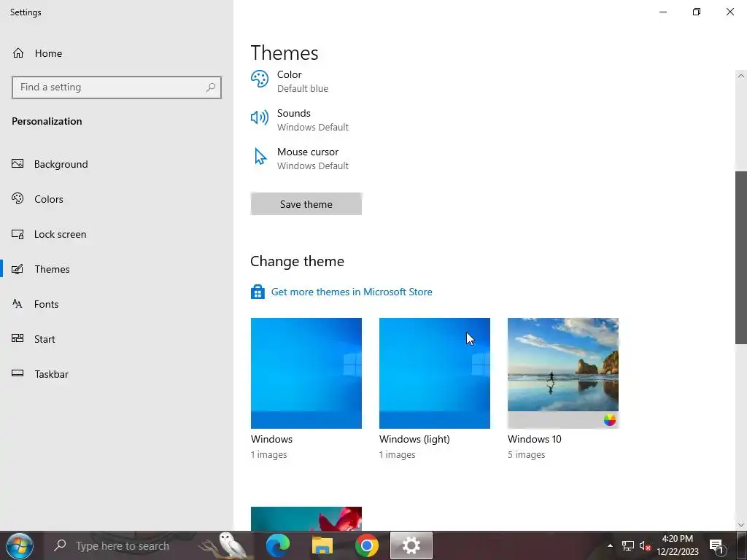Click the Start tiles icon in sidebar
Image resolution: width=747 pixels, height=560 pixels.
(18, 338)
